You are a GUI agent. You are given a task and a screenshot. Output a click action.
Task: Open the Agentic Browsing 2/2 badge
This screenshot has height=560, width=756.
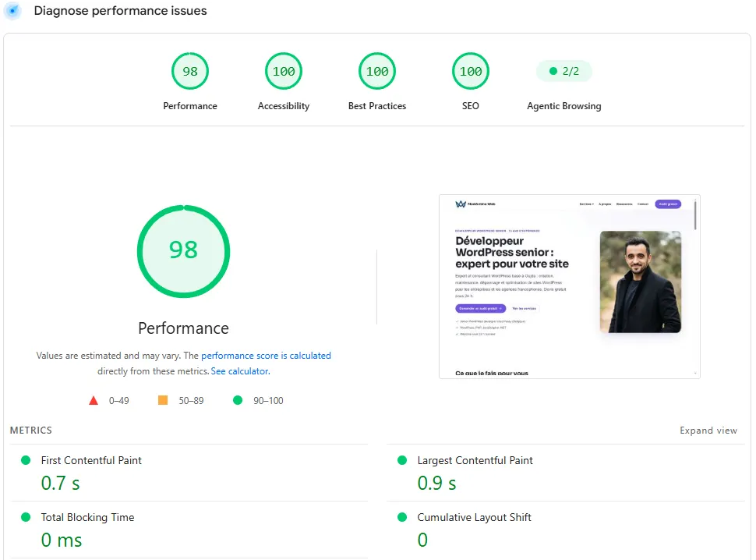pos(564,71)
